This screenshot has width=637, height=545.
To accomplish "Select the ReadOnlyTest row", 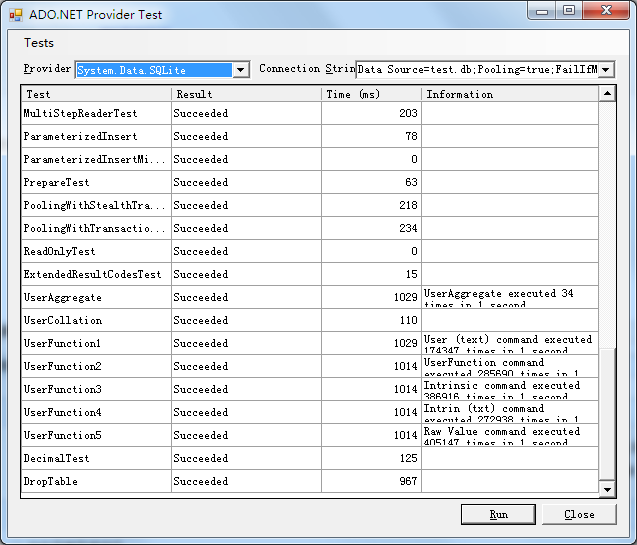I will click(310, 251).
